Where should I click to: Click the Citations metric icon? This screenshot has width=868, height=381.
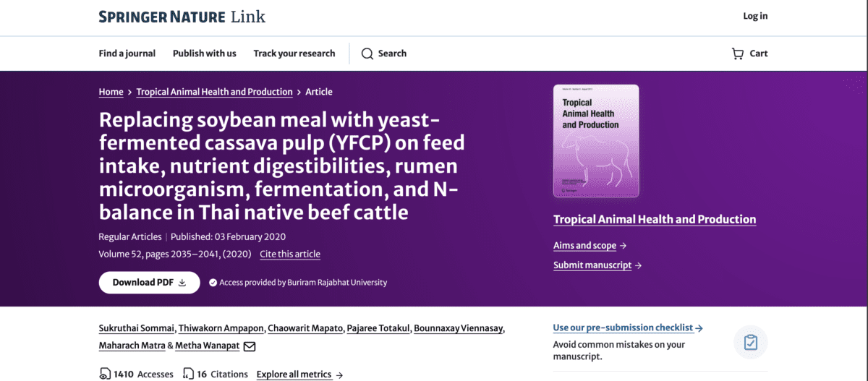tap(188, 374)
